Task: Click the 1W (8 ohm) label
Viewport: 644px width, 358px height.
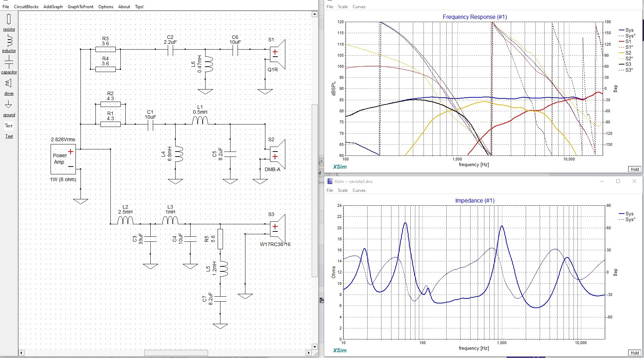Action: (x=63, y=179)
